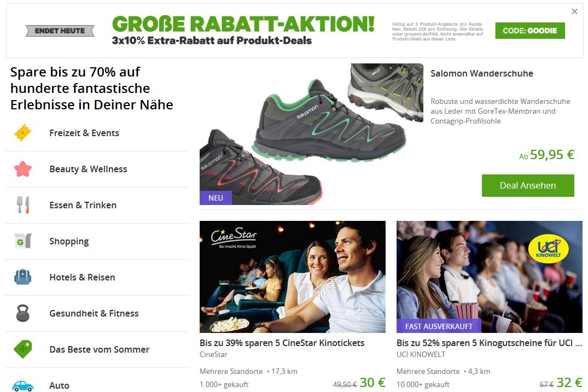
Task: Open the CineStar cinema deal image
Action: [293, 277]
